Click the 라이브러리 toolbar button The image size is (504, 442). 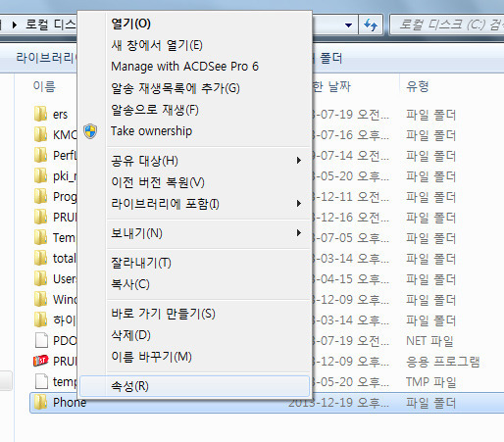(45, 58)
